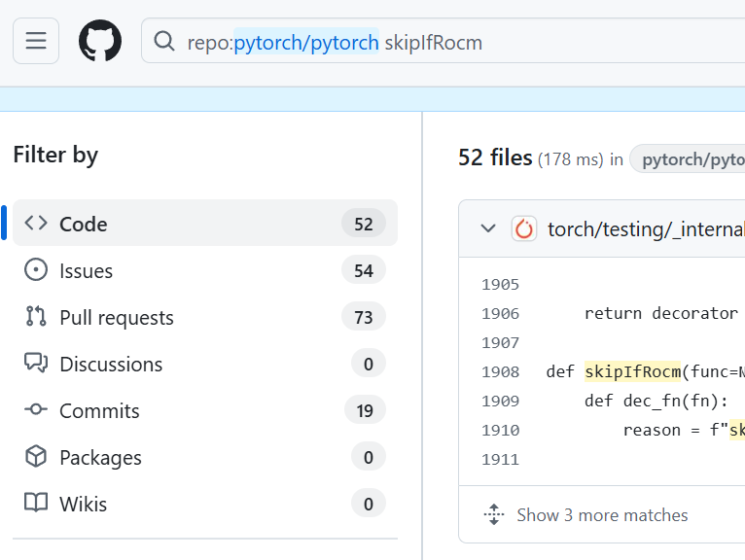Click line number 1906
Image resolution: width=745 pixels, height=560 pixels.
pos(500,313)
